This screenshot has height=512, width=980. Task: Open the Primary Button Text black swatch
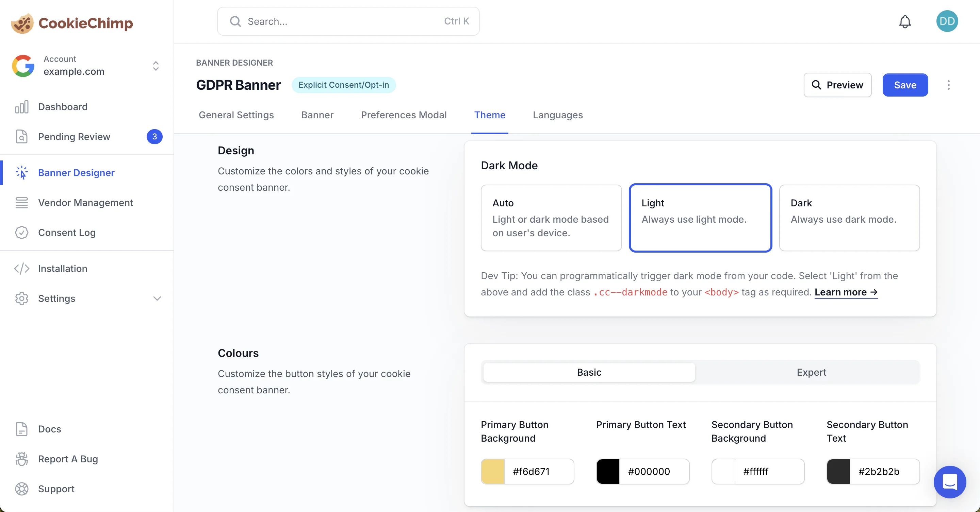[608, 471]
